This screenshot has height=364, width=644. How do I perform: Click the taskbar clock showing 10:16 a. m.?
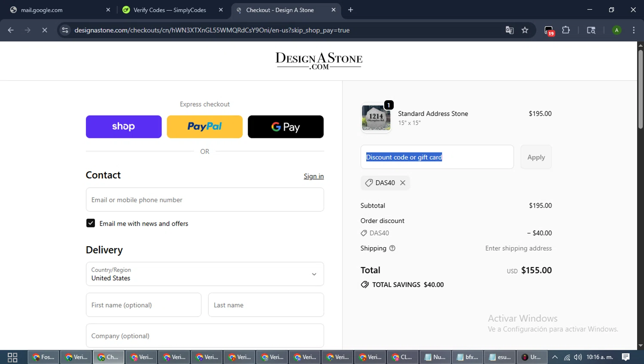coord(600,357)
